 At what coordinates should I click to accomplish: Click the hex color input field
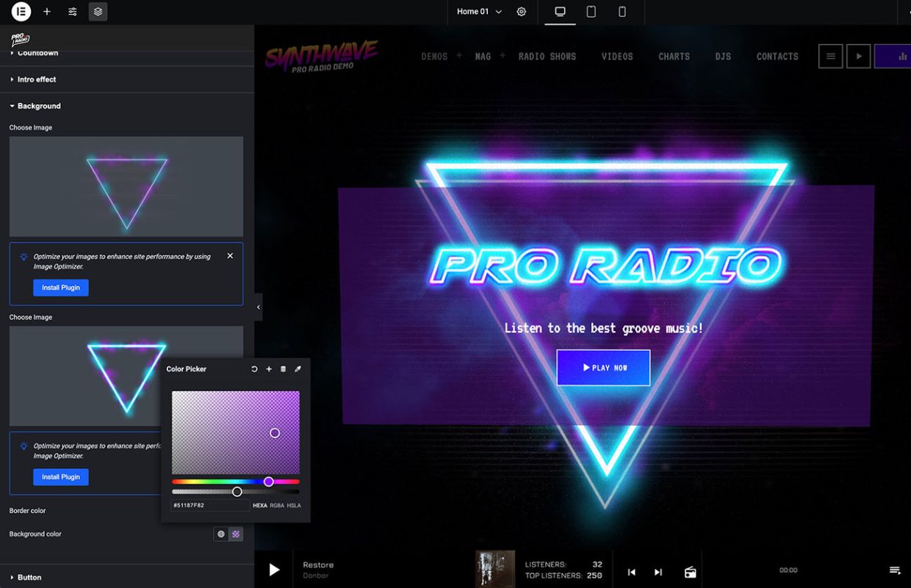(x=209, y=506)
